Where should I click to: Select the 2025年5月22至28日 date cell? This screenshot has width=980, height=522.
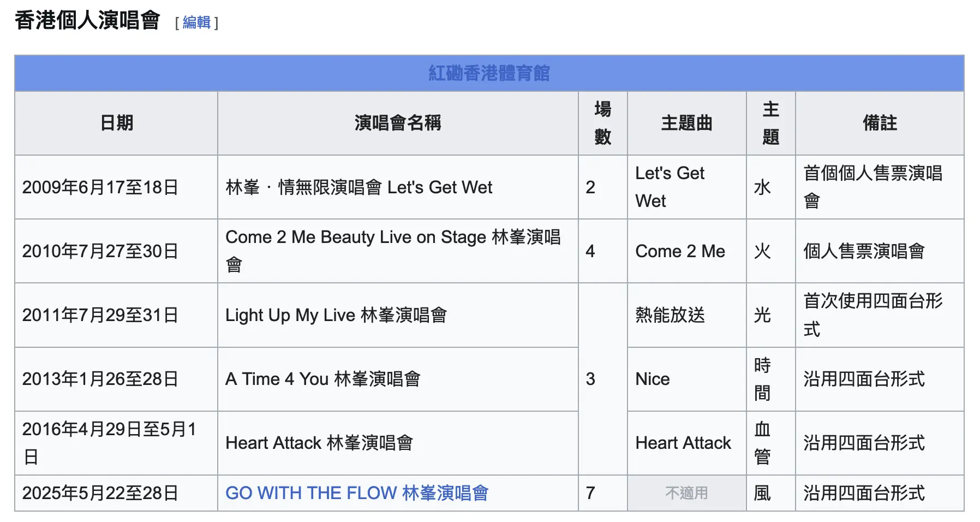pos(116,493)
